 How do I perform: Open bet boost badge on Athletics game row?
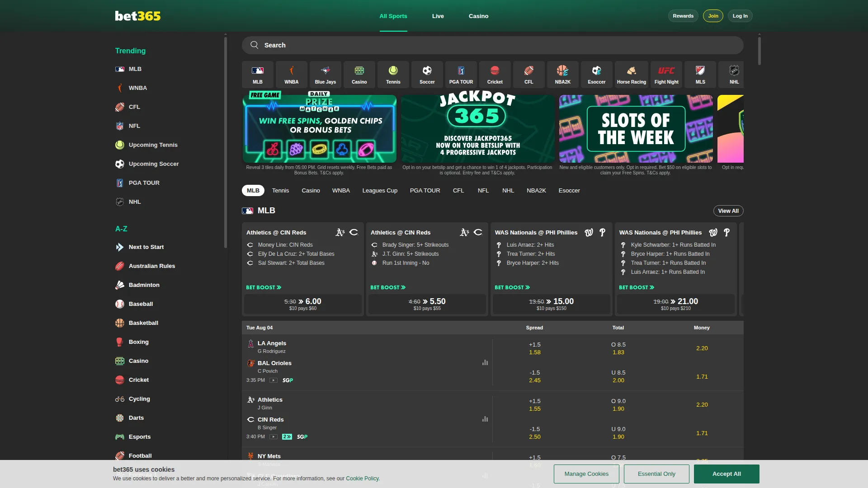pyautogui.click(x=287, y=437)
